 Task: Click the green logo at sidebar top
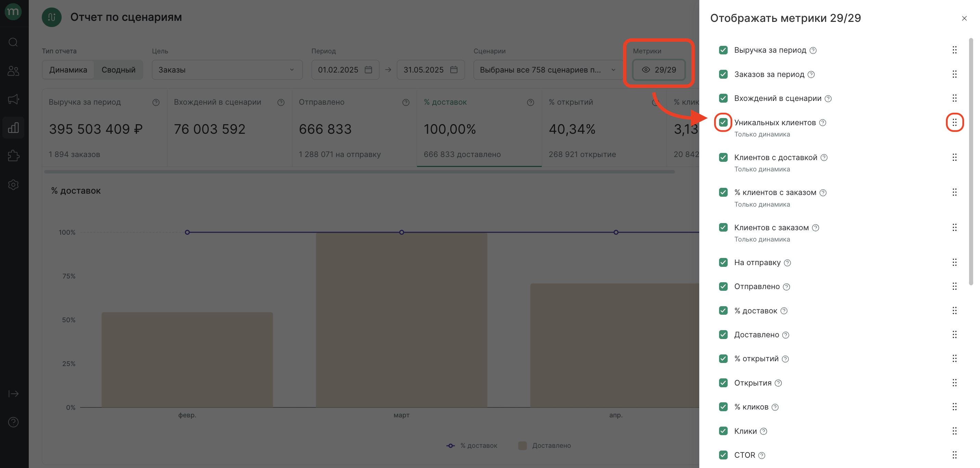pos(13,11)
